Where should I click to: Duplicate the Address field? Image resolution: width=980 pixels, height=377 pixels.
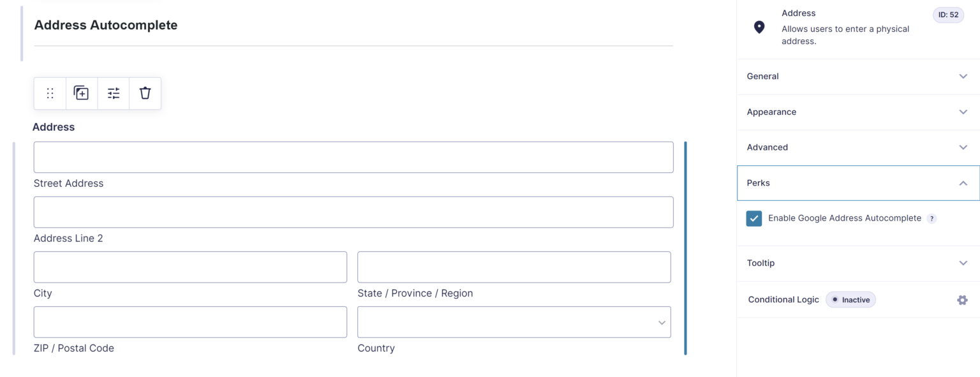81,93
